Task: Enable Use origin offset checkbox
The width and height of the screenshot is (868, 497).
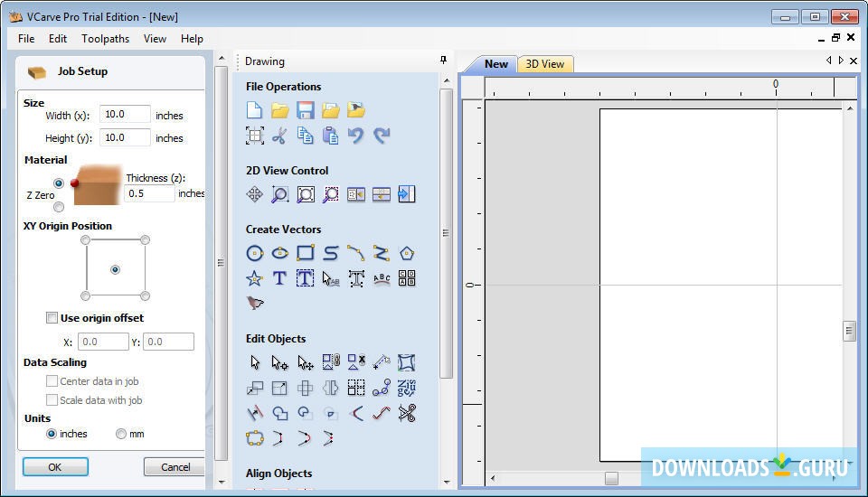Action: (x=52, y=318)
